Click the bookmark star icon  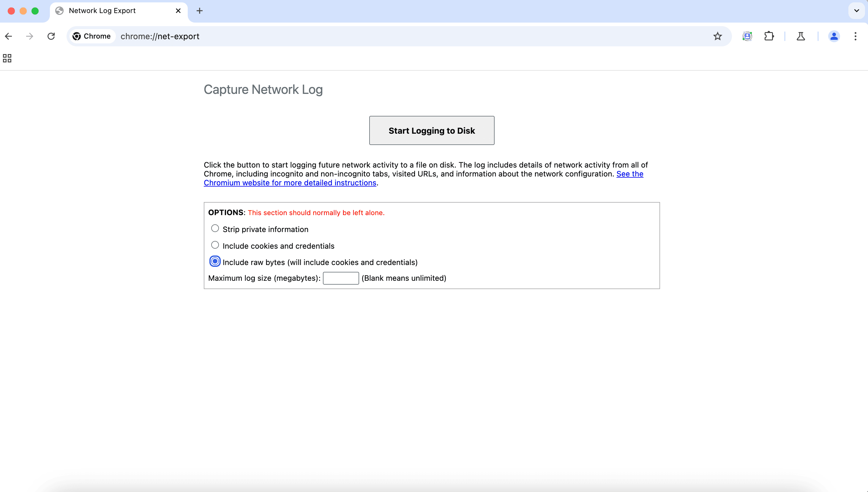click(x=718, y=36)
